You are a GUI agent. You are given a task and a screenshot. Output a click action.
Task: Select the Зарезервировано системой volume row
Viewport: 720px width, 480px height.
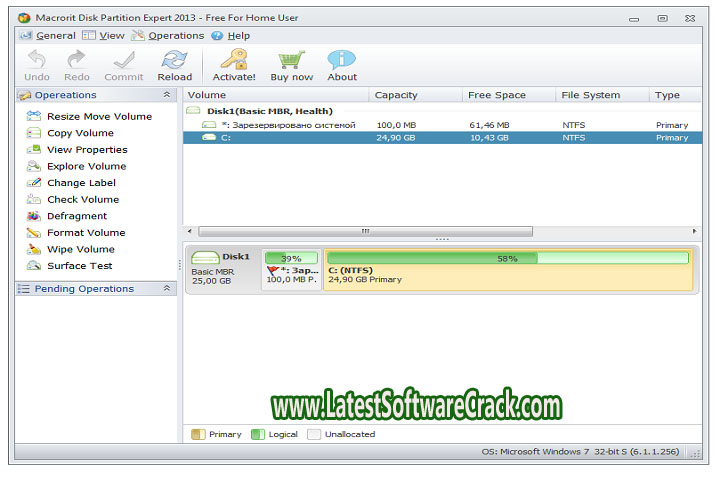tap(443, 125)
